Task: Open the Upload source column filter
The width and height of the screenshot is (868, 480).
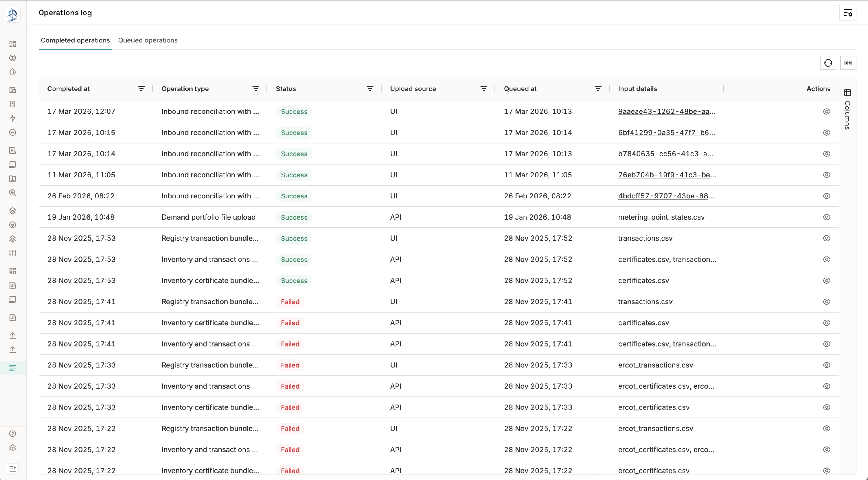Action: click(x=483, y=88)
